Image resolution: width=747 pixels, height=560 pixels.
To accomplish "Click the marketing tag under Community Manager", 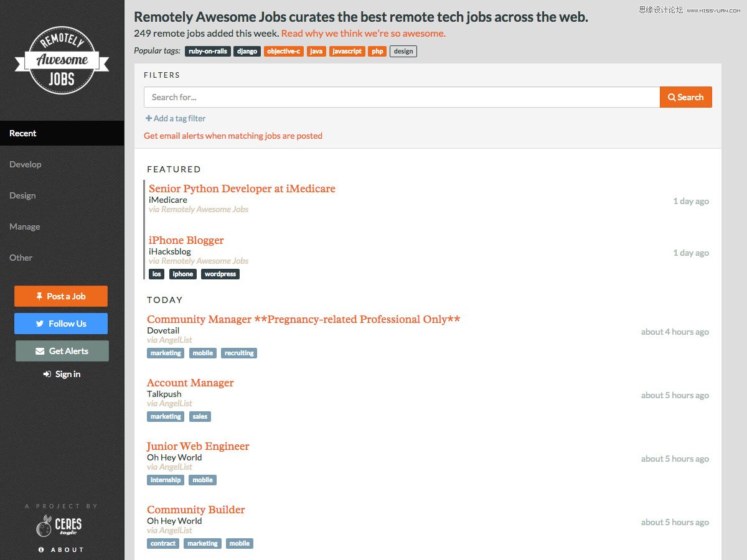I will (166, 353).
